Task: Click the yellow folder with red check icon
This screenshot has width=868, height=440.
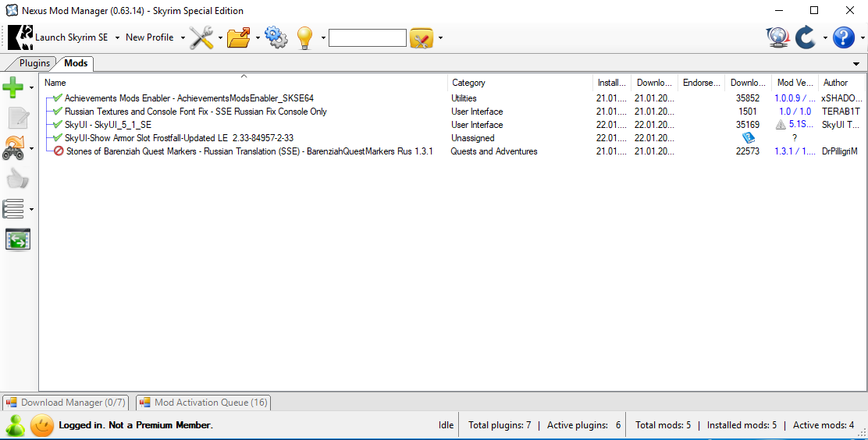Action: [422, 37]
